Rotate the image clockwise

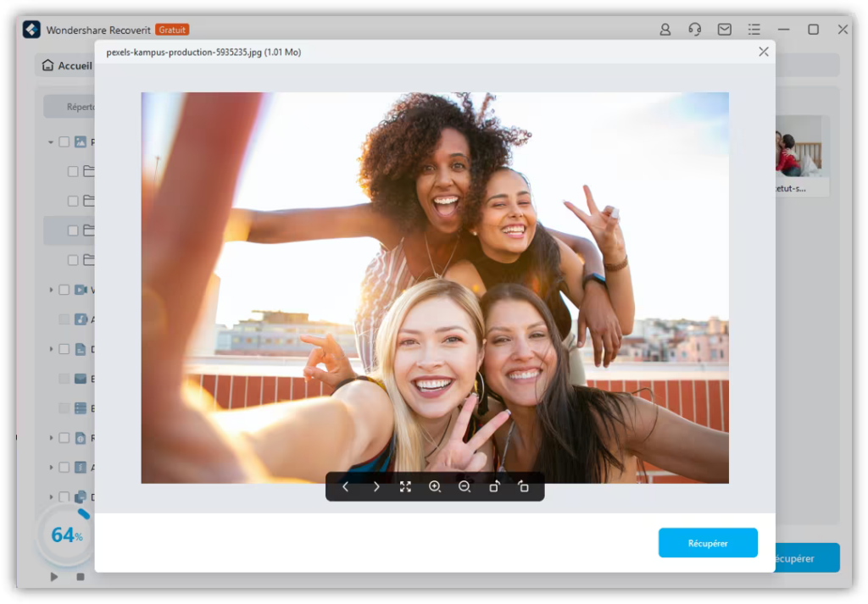pos(494,487)
